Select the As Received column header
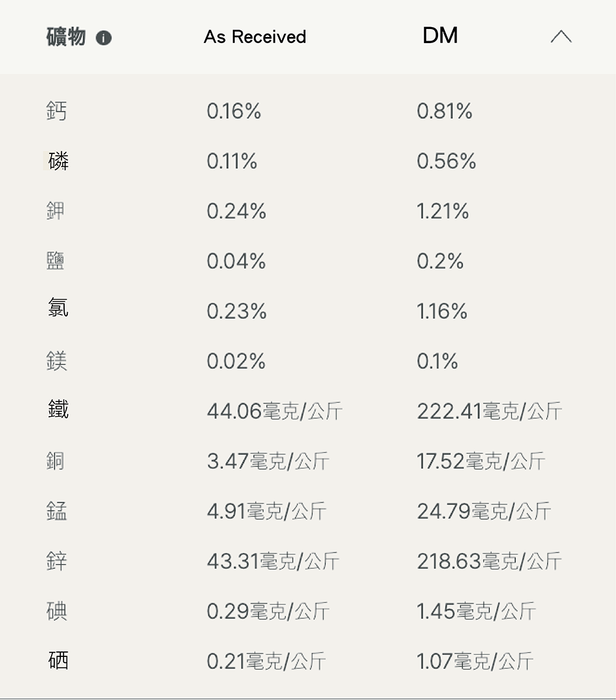 pyautogui.click(x=254, y=37)
